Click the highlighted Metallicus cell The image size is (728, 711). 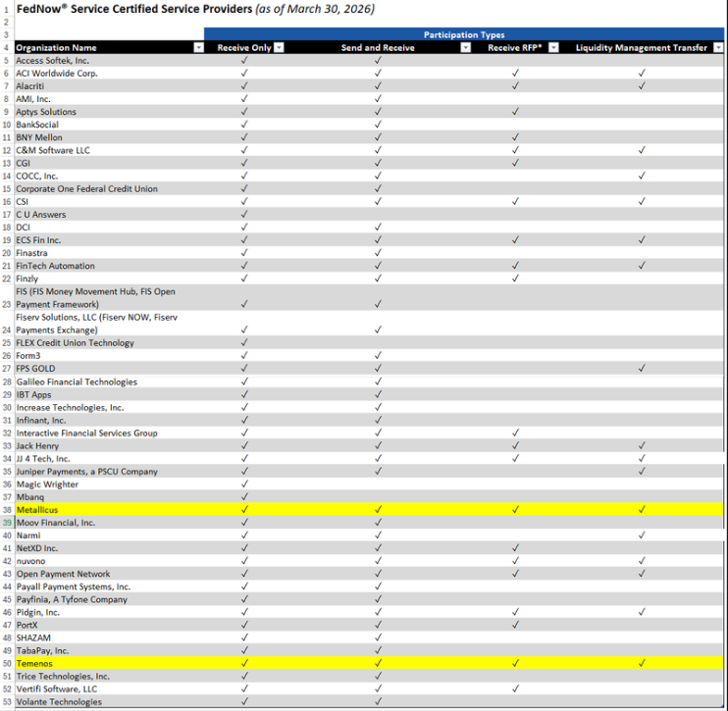(x=110, y=510)
